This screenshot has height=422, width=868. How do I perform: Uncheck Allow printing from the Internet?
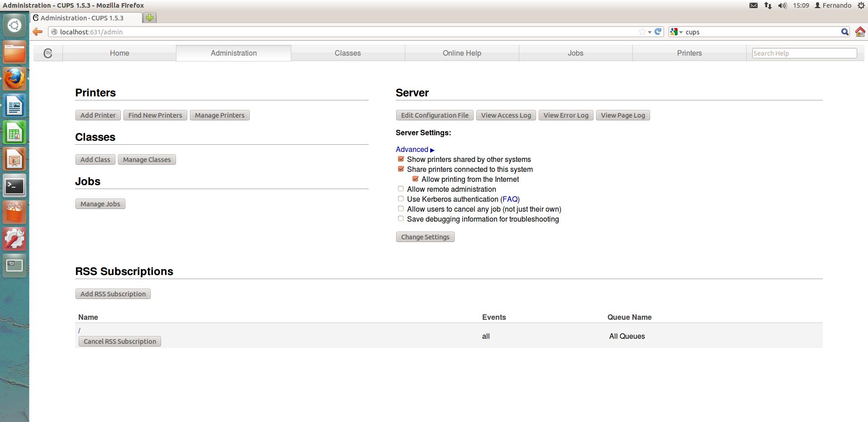pyautogui.click(x=415, y=179)
